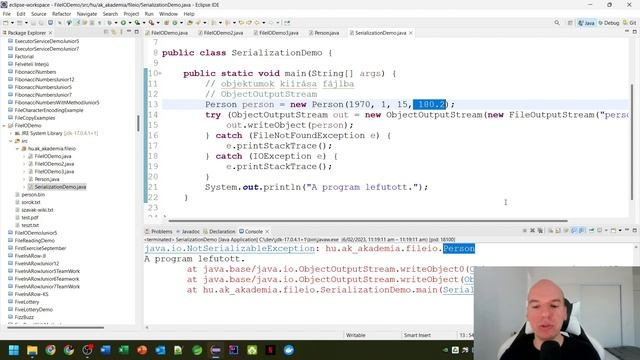Expand Person.java in package tree

click(x=24, y=179)
